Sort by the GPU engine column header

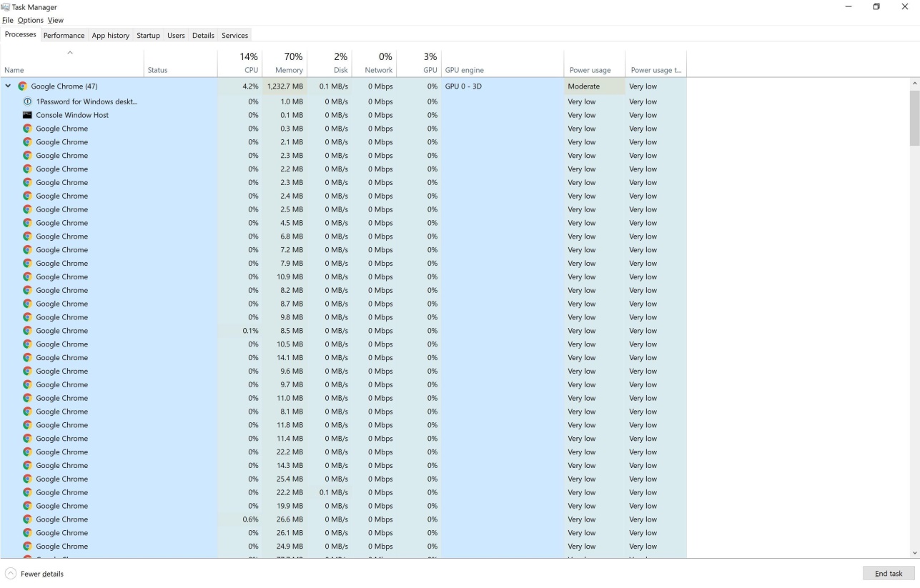coord(502,63)
